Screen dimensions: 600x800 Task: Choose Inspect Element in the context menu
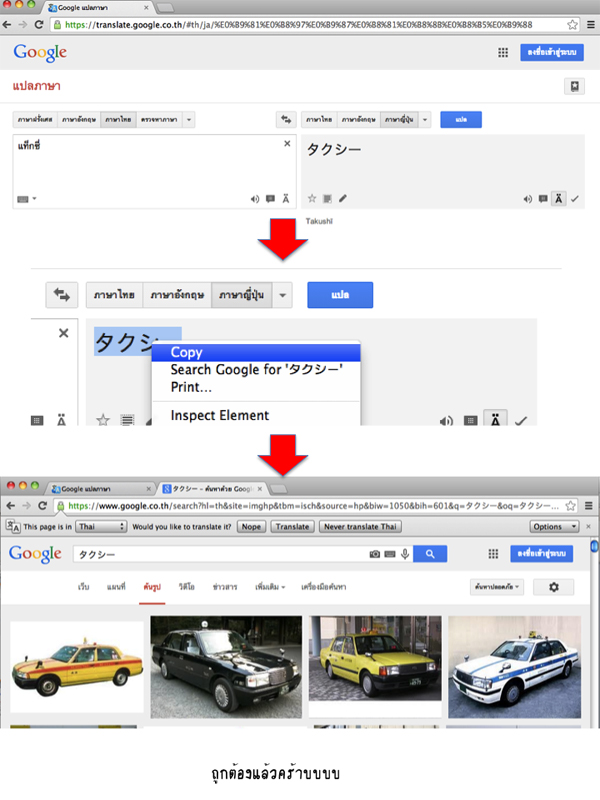(256, 415)
